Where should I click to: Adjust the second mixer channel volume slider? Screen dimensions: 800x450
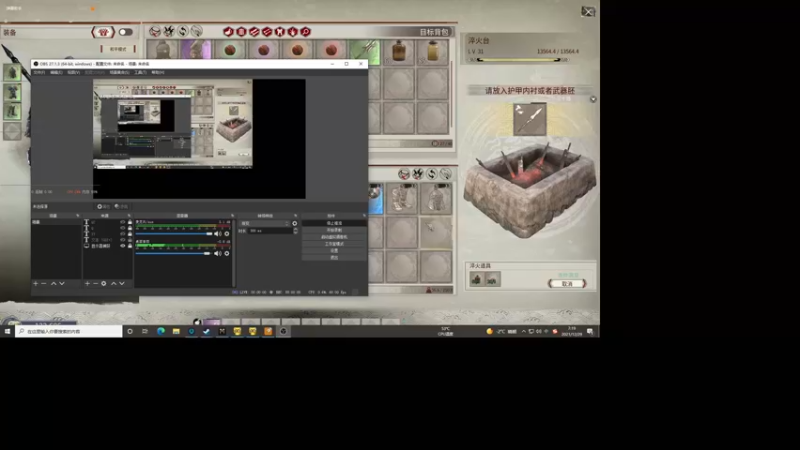[x=173, y=253]
